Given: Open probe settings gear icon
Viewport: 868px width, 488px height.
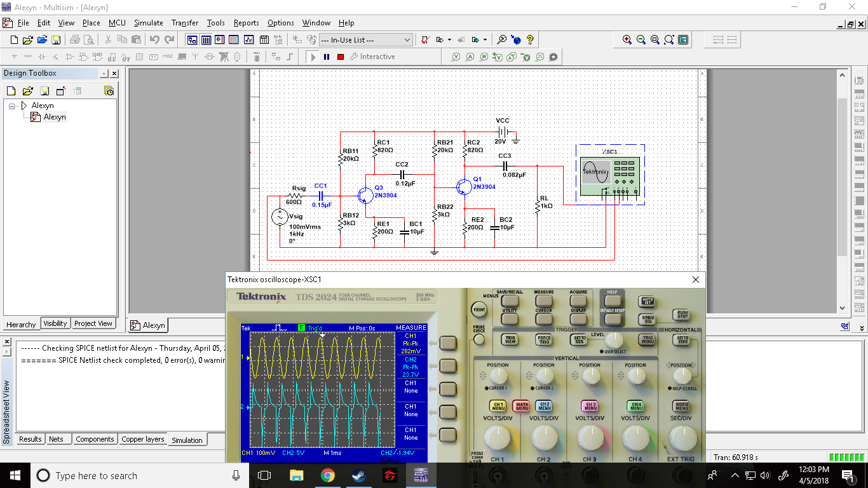Looking at the screenshot, I should point(553,57).
